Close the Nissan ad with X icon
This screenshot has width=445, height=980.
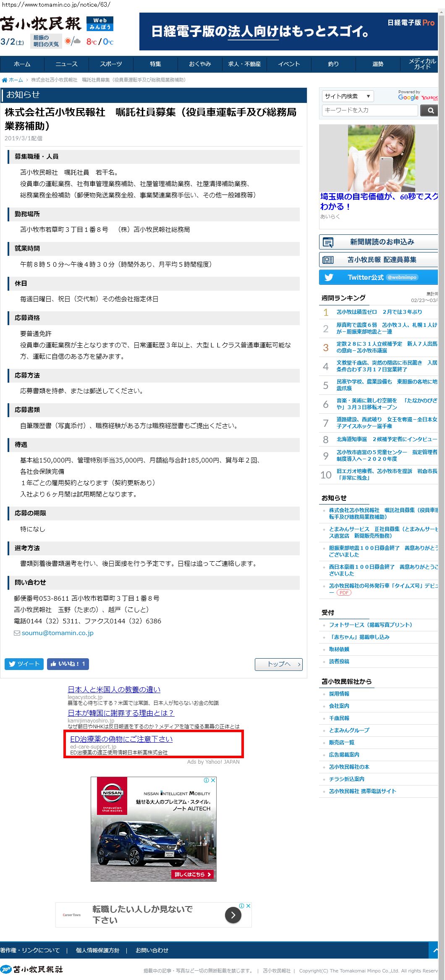point(213,780)
